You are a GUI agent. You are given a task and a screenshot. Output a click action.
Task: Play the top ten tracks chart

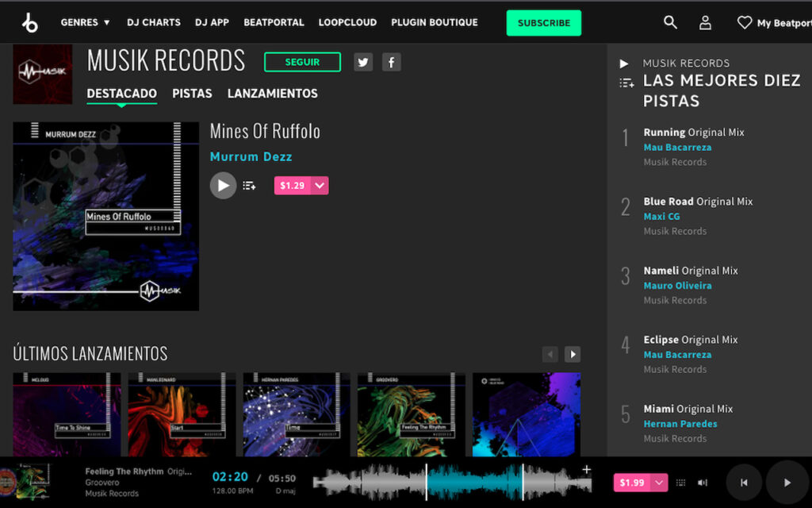tap(624, 63)
